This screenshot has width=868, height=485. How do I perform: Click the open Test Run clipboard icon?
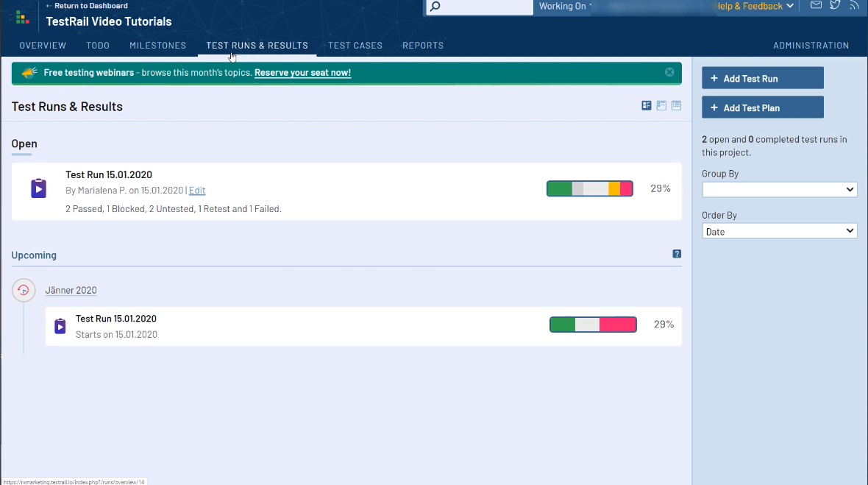pyautogui.click(x=38, y=188)
